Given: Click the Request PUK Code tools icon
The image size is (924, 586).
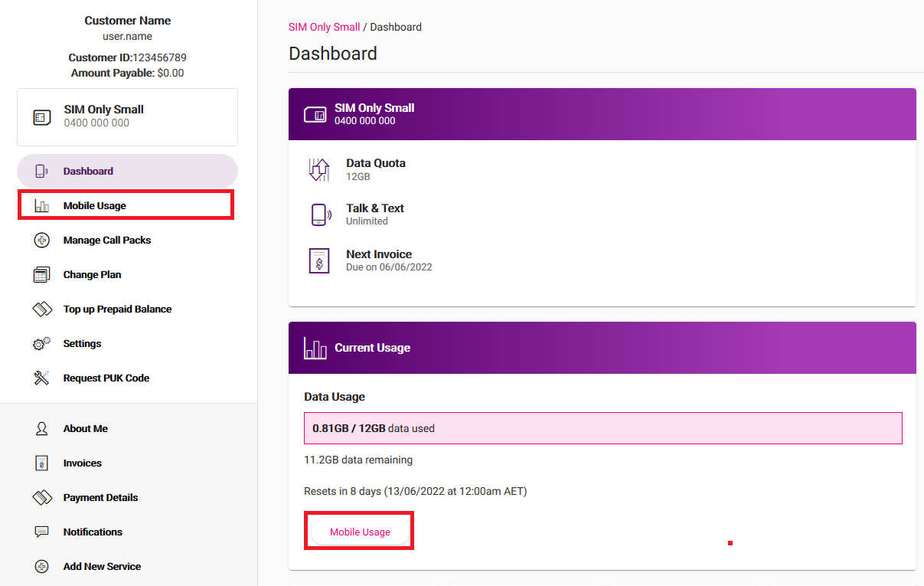Looking at the screenshot, I should coord(42,378).
